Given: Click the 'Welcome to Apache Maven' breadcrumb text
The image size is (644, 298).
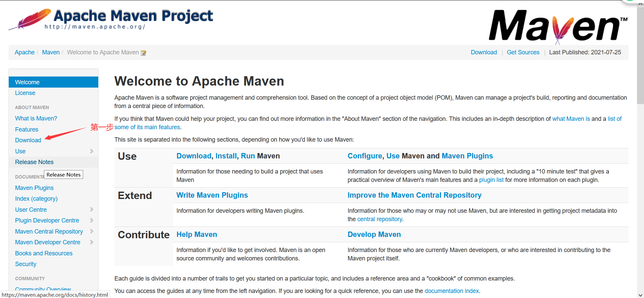Looking at the screenshot, I should point(103,52).
